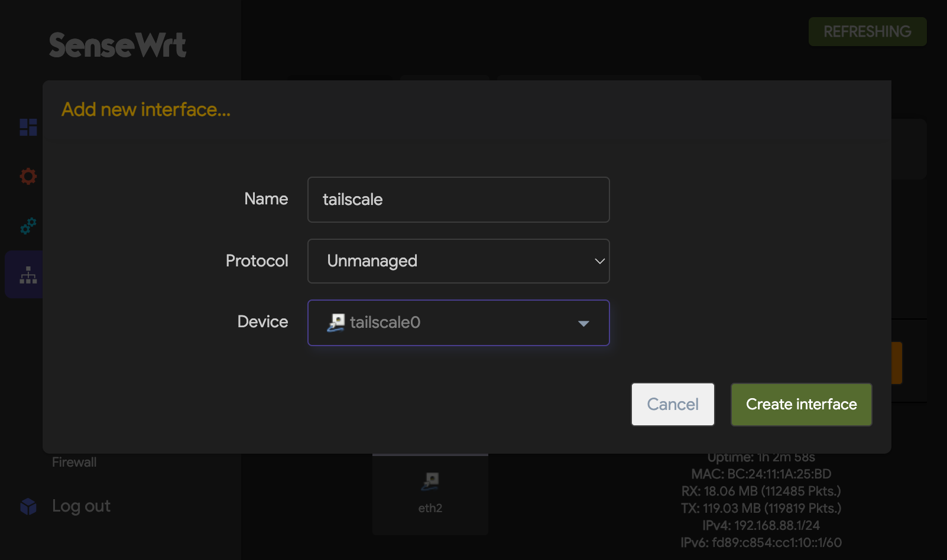Screen dimensions: 947x560
Task: Cancel the Add new interface dialog
Action: click(672, 404)
